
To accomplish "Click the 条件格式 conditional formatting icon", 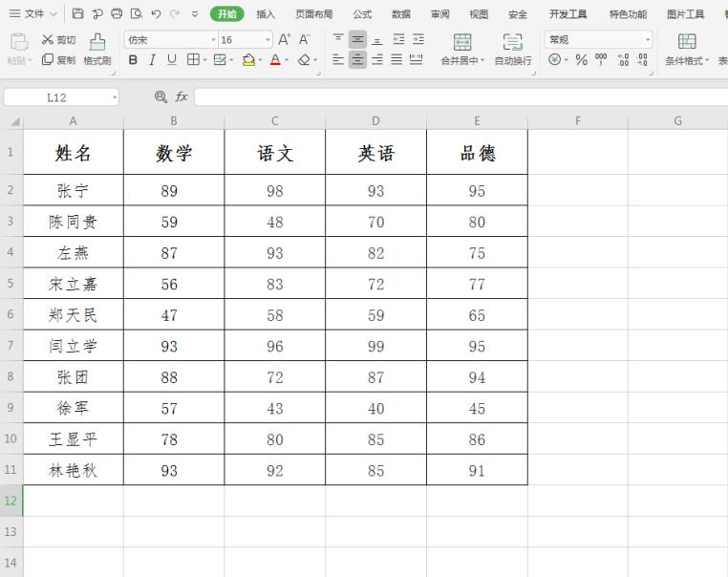I will [x=687, y=42].
